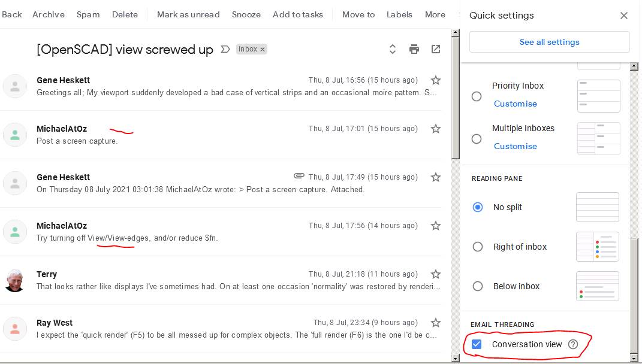Open conversation in new window

436,49
